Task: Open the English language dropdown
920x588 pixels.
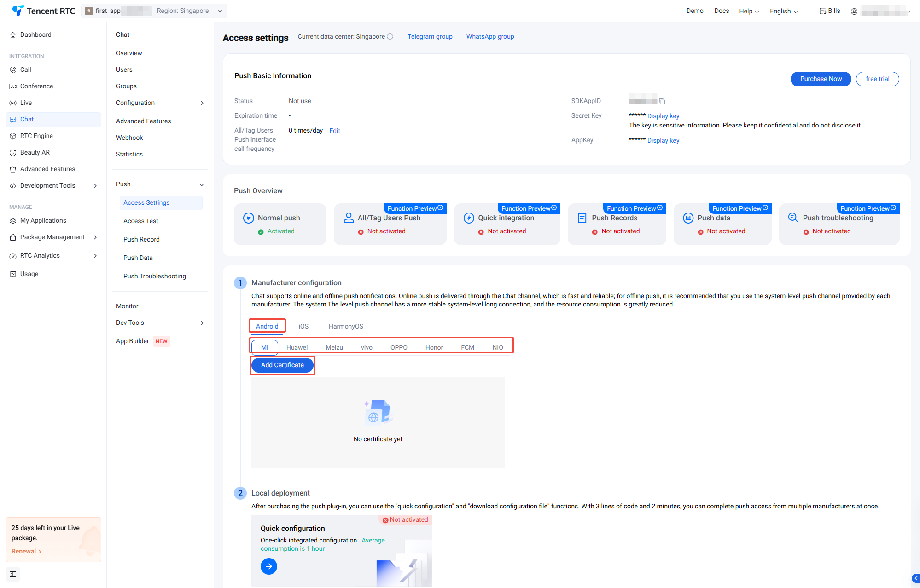Action: 784,11
